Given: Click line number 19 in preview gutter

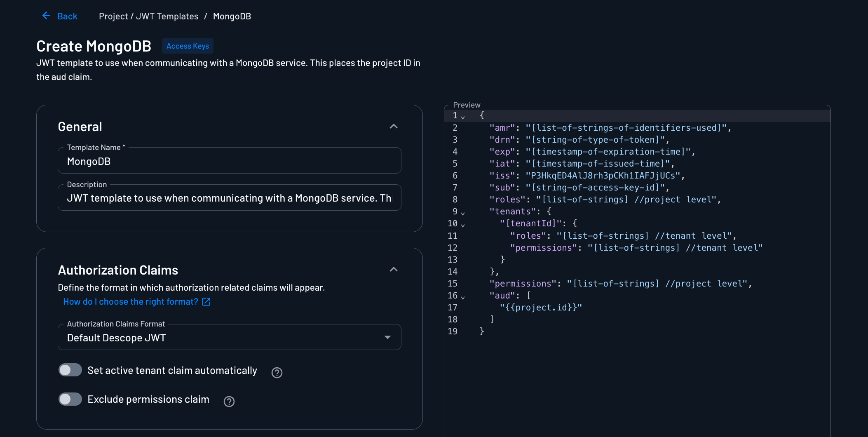Looking at the screenshot, I should pos(453,331).
